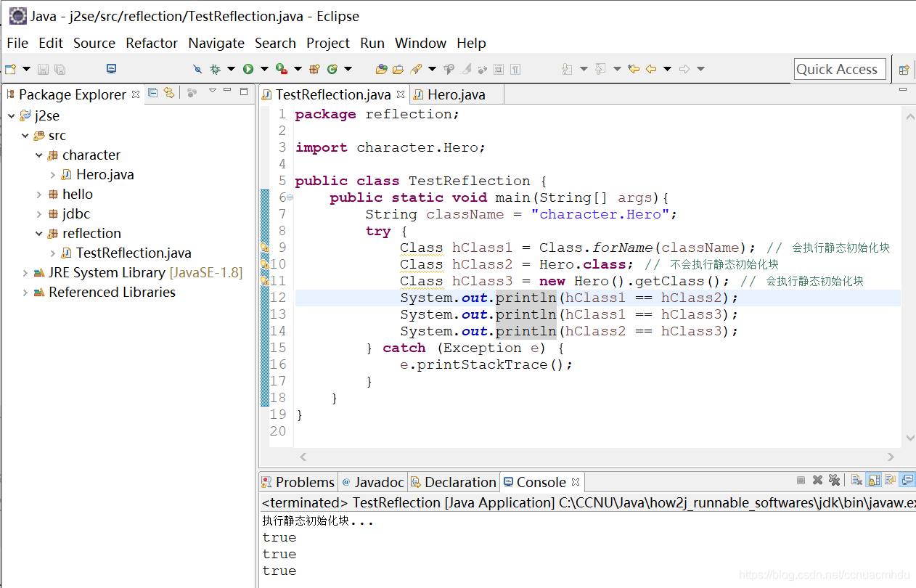Click the New Java Package icon
The height and width of the screenshot is (588, 916).
[x=315, y=69]
